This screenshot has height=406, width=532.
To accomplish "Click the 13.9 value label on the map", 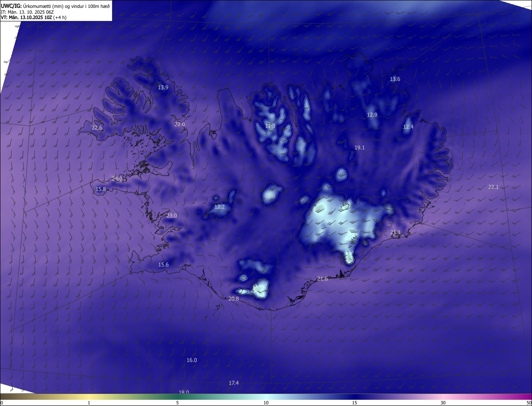I will [163, 88].
